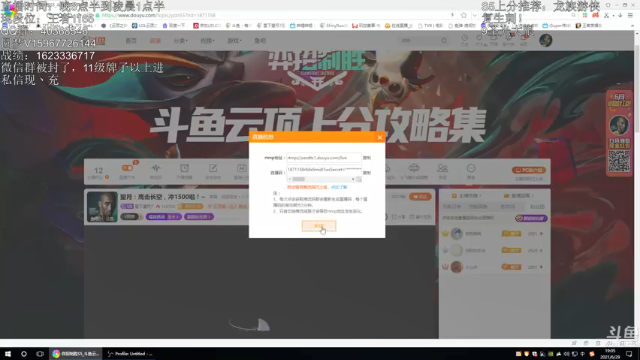640x360 pixels.
Task: Click the avatar in the right floating sidebar
Action: click(x=619, y=125)
